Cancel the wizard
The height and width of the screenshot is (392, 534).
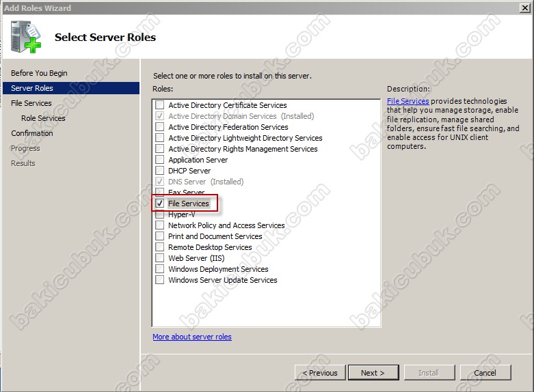[485, 373]
